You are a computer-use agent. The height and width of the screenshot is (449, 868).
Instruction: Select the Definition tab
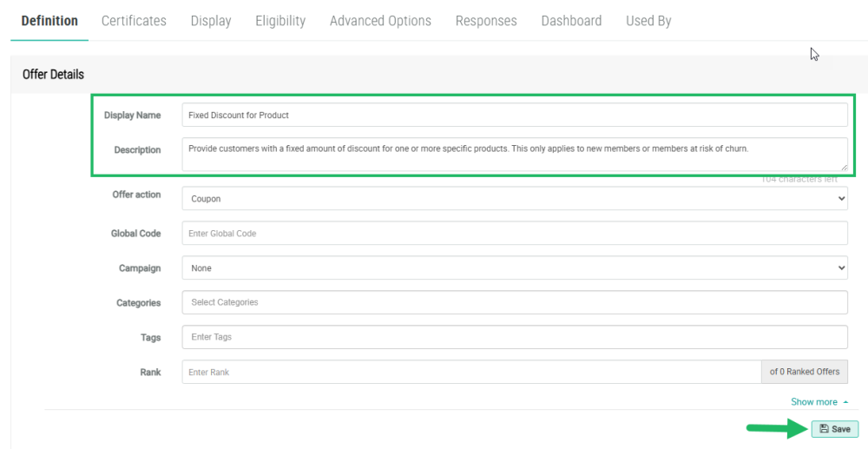[49, 21]
